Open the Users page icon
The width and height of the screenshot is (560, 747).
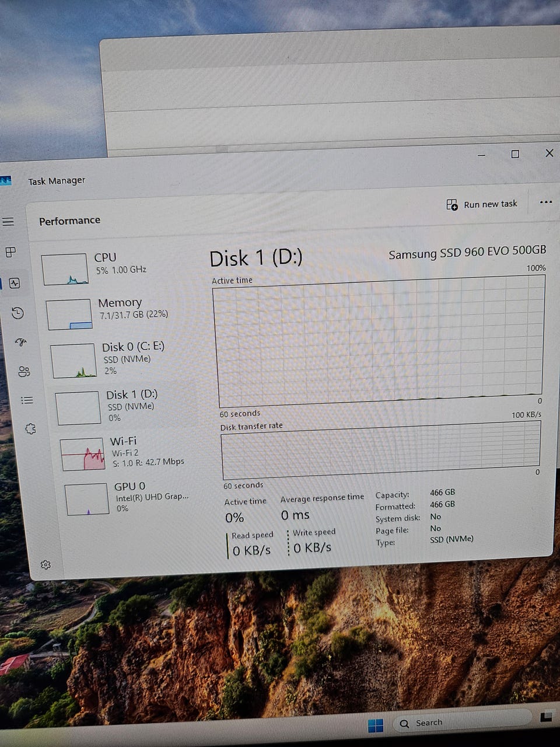click(x=24, y=372)
